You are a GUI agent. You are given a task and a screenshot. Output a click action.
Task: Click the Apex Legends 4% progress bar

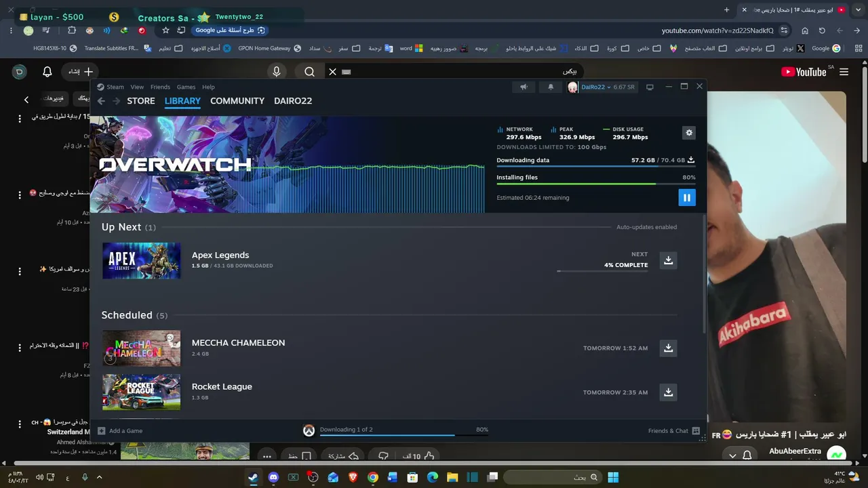pos(602,271)
